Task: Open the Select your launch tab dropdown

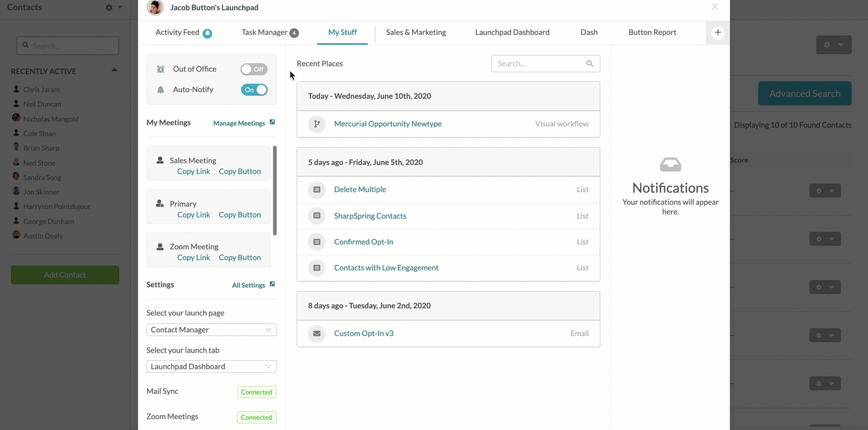Action: (x=212, y=367)
